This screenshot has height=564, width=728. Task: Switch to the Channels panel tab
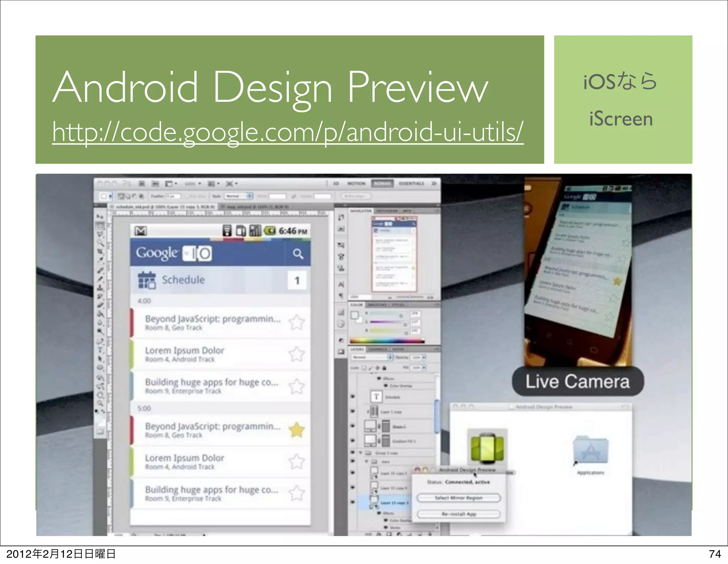pos(378,349)
